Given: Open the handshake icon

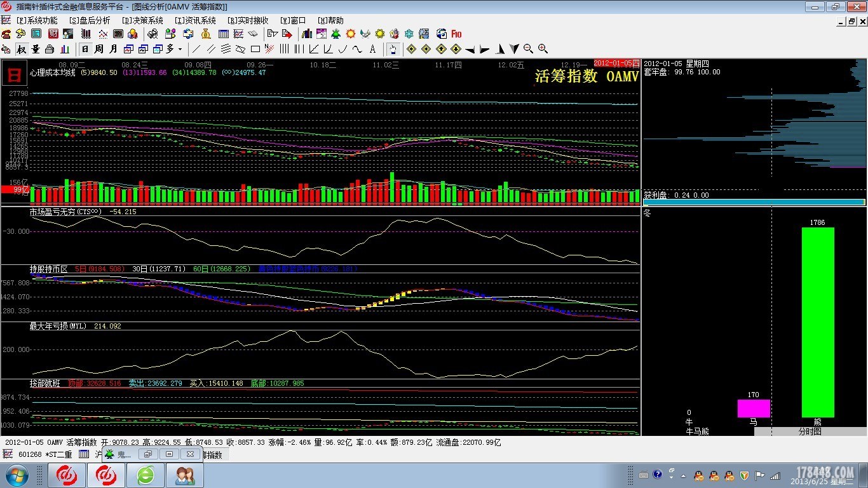Looking at the screenshot, I should click(365, 34).
